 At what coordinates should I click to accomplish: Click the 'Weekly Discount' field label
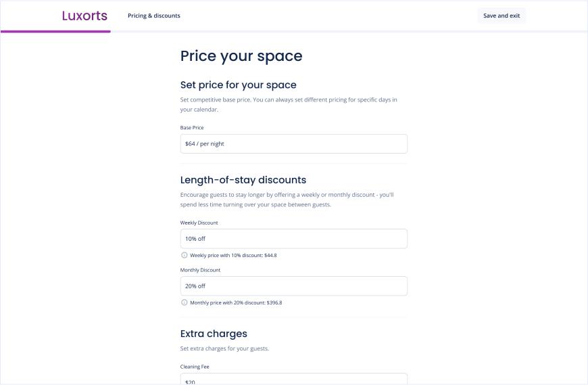click(x=199, y=223)
